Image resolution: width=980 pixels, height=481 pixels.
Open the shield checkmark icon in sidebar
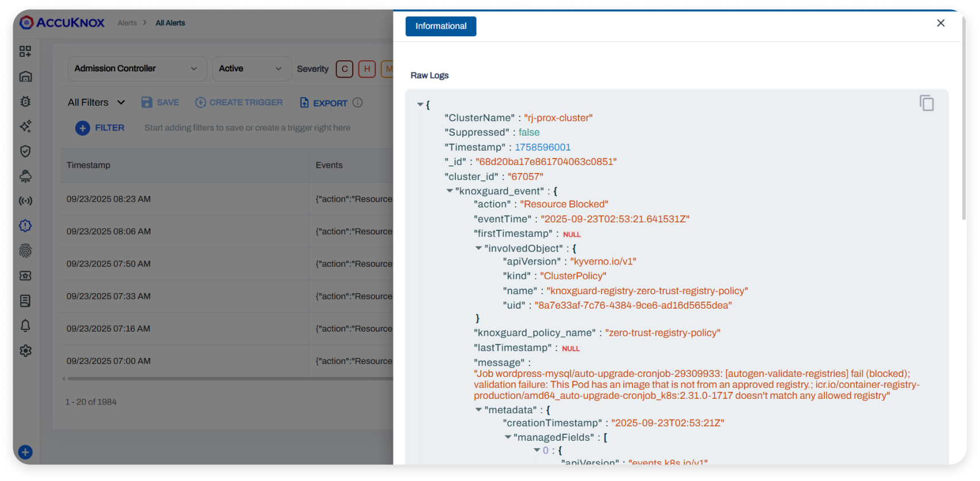[25, 151]
